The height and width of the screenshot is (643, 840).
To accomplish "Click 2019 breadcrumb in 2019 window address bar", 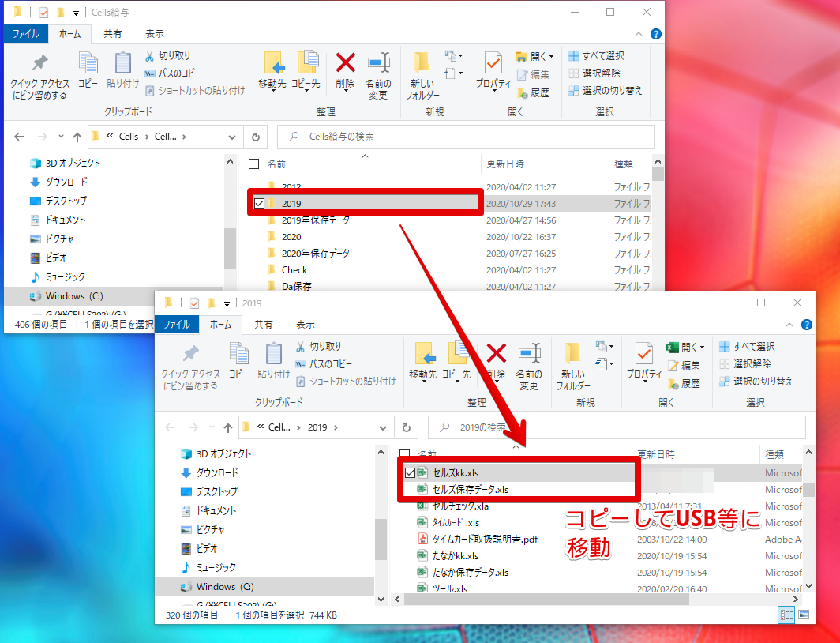I will coord(317,427).
